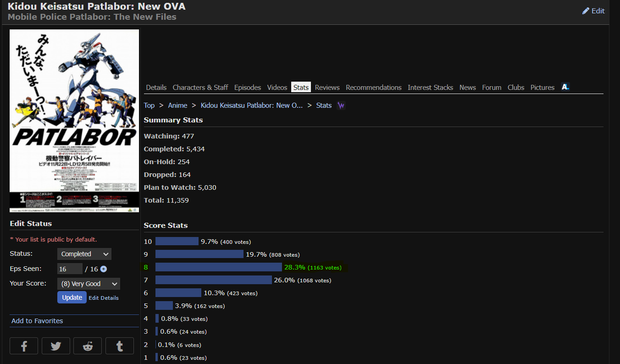The width and height of the screenshot is (620, 364).
Task: Click the score 10 bar
Action: click(x=177, y=241)
